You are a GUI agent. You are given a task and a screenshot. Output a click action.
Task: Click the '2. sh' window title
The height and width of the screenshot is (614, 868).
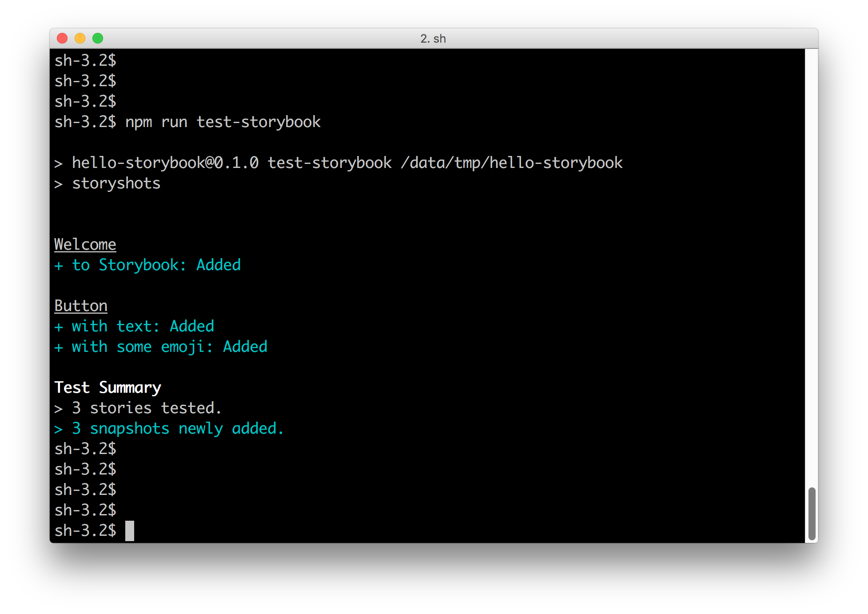[x=433, y=39]
